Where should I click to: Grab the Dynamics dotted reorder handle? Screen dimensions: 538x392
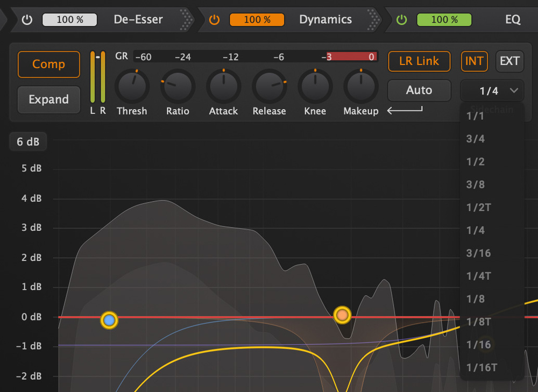(373, 19)
